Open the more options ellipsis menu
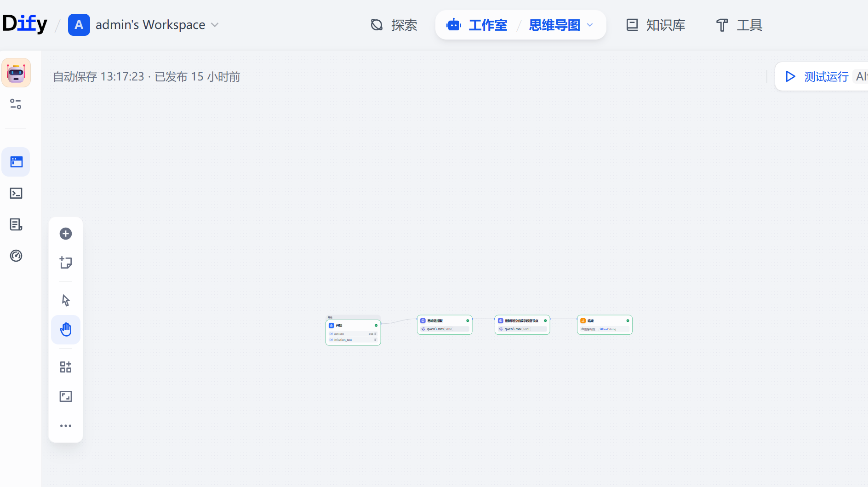 click(66, 426)
